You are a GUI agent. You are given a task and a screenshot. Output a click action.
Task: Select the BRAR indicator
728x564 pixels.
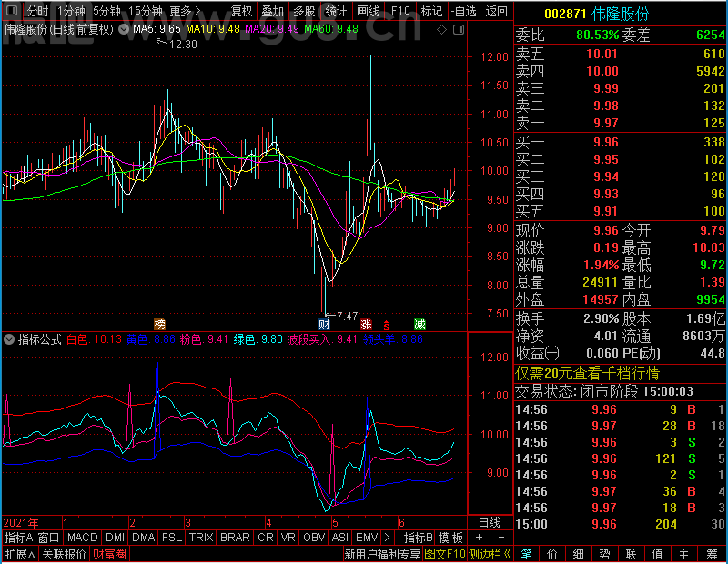tap(235, 538)
